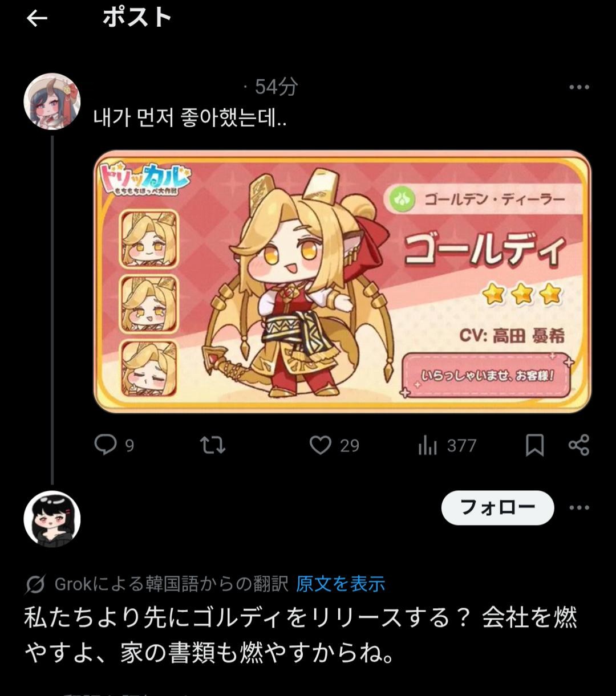Open the Grok translation icon
Screen dimensions: 616x696
click(x=35, y=584)
